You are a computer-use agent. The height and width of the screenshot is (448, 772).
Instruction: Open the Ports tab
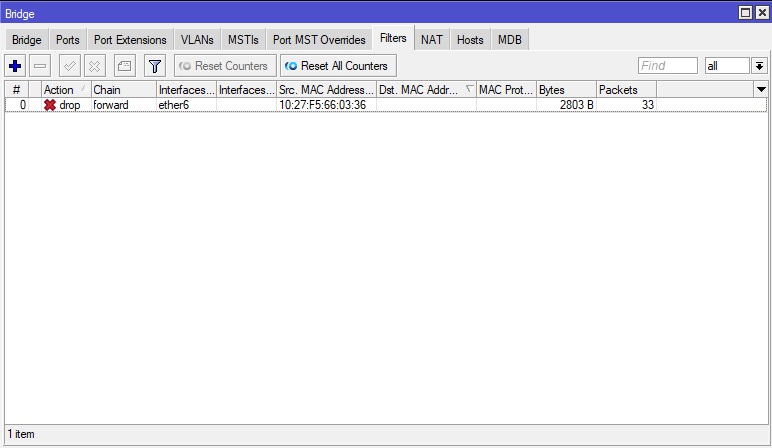(67, 40)
